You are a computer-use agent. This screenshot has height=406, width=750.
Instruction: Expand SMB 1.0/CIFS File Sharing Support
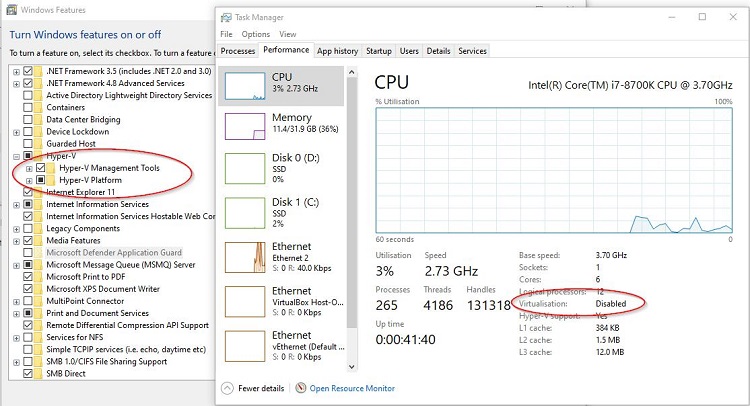click(x=16, y=362)
